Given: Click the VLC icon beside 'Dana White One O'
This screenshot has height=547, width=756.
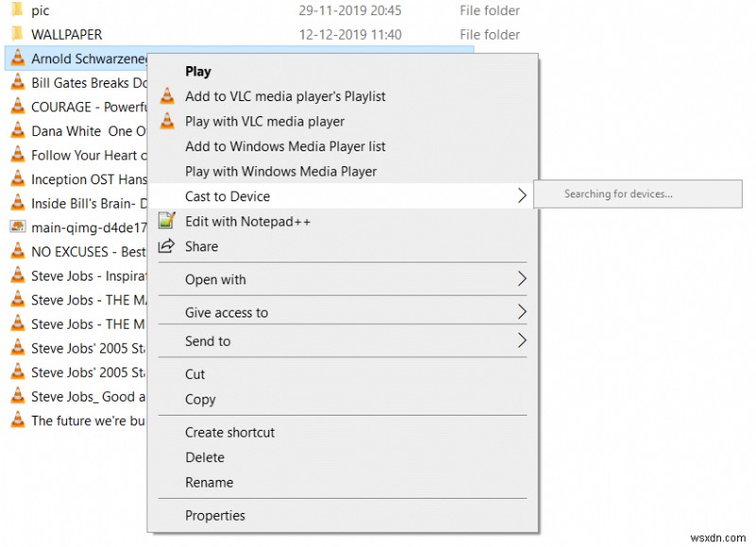Looking at the screenshot, I should point(18,131).
